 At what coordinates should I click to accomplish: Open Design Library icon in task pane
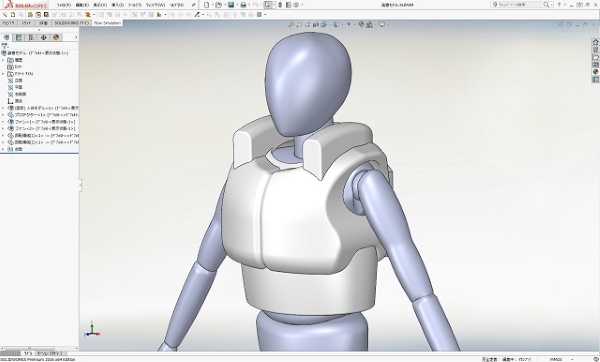click(x=595, y=50)
